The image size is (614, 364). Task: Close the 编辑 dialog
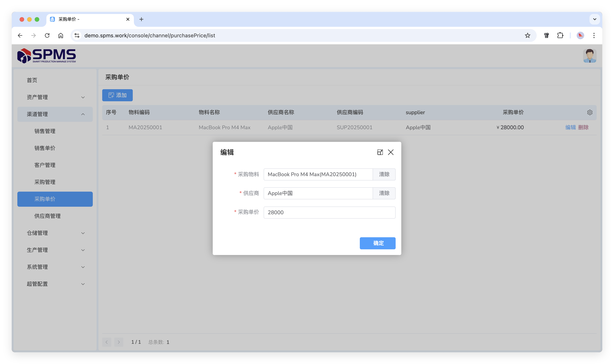(391, 152)
